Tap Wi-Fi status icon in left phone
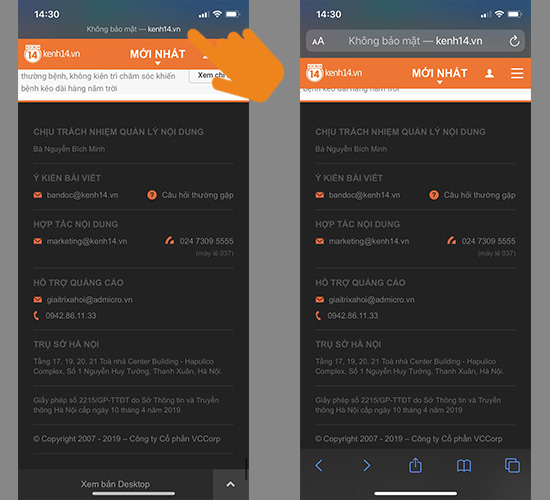 point(217,14)
